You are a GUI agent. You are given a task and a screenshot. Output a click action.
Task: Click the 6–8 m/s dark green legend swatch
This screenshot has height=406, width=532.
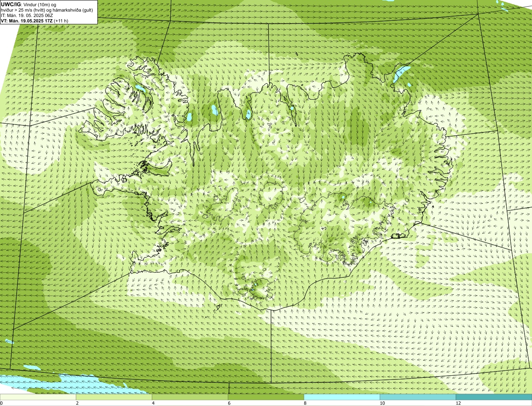(266, 397)
